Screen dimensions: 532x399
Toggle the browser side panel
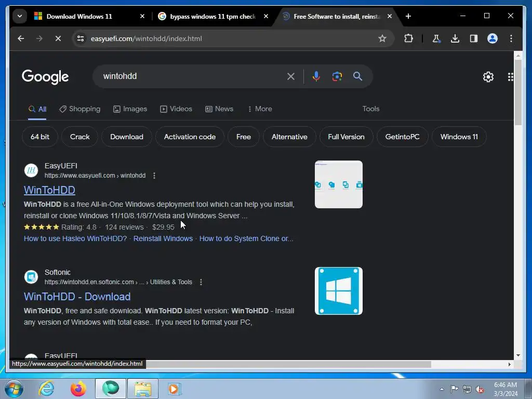click(474, 38)
